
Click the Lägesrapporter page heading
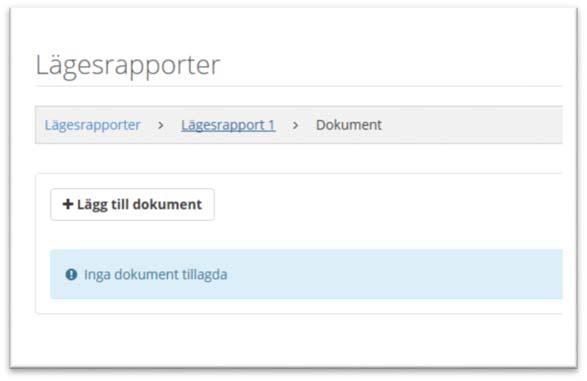click(x=128, y=66)
